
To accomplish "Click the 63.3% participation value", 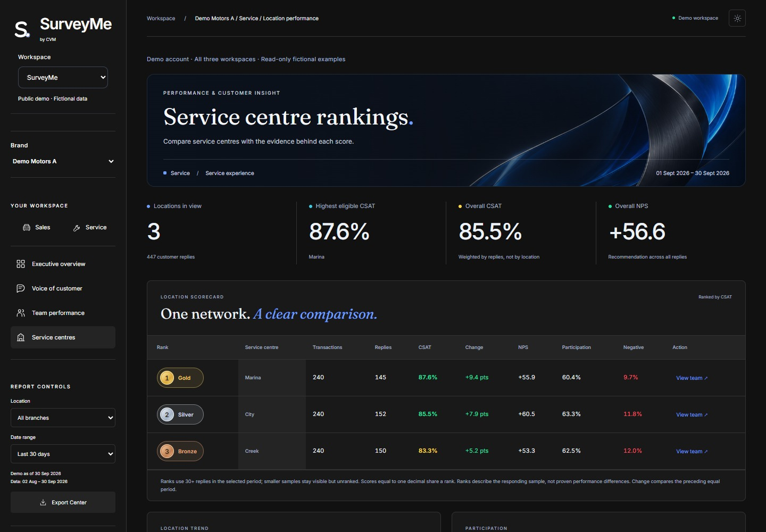I will click(x=571, y=414).
